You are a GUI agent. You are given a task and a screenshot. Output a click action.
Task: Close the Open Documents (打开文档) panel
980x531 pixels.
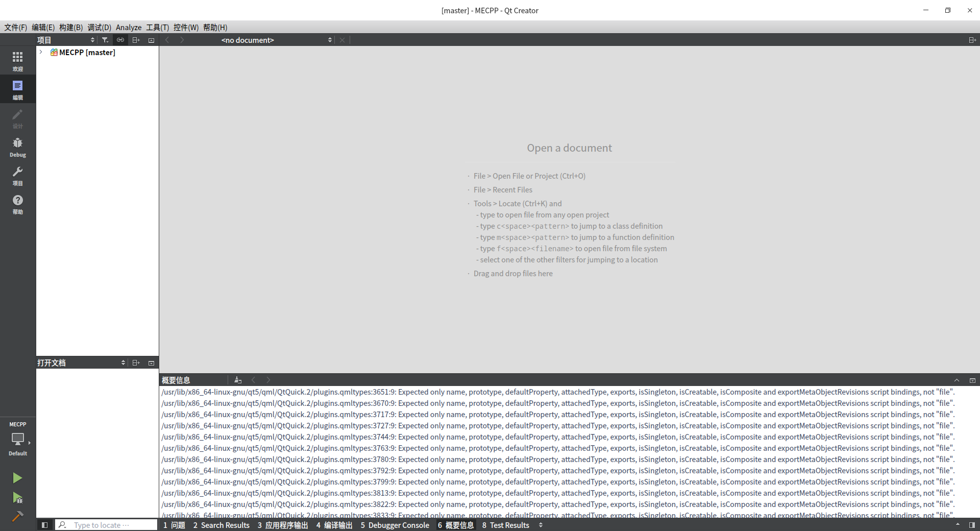click(151, 363)
